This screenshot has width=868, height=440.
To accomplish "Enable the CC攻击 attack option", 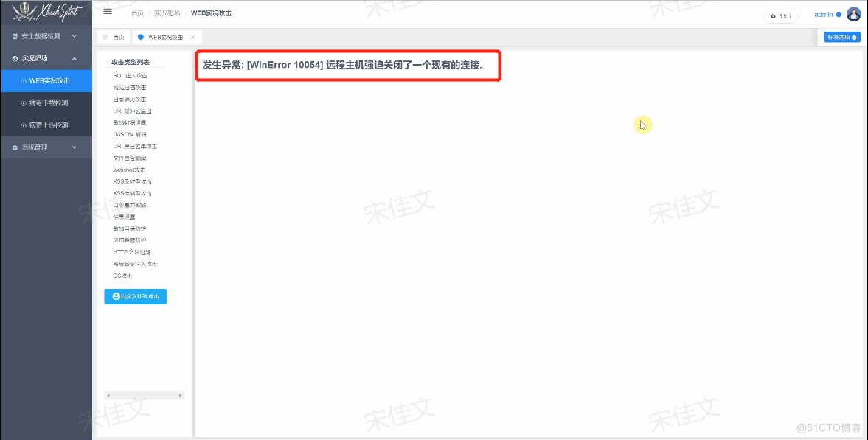I will (x=122, y=275).
